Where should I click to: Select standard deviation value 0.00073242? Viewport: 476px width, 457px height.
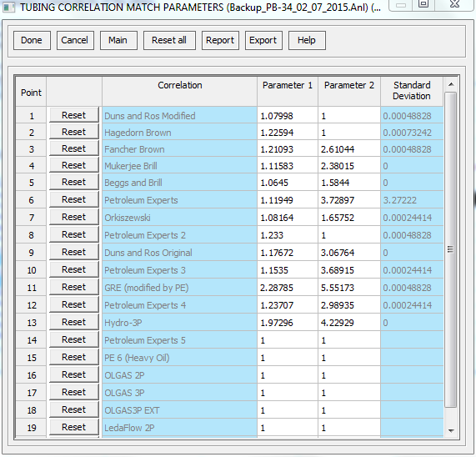click(412, 132)
